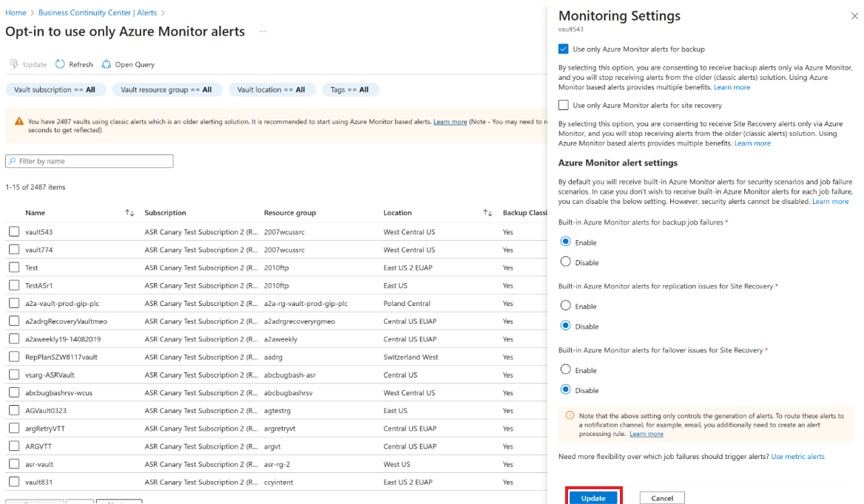Open the Vault resource group filter
The width and height of the screenshot is (864, 504).
(167, 89)
